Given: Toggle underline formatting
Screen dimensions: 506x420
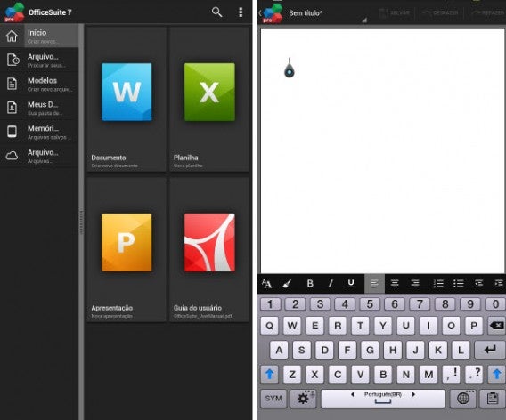Looking at the screenshot, I should pos(351,284).
